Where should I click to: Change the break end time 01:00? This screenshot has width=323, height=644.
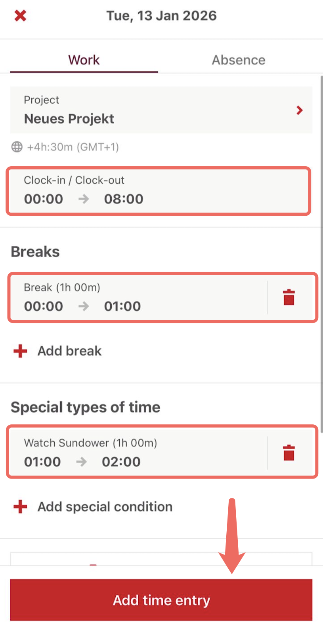pos(122,306)
